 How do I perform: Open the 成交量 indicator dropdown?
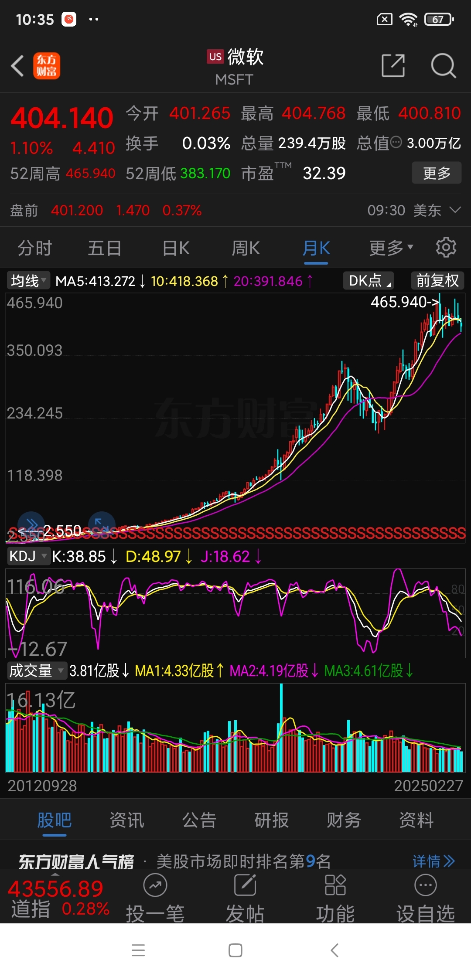point(37,670)
